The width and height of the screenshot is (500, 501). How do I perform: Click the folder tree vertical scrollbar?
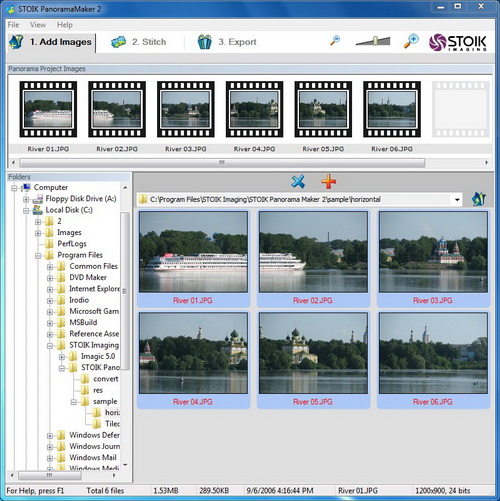[x=125, y=291]
